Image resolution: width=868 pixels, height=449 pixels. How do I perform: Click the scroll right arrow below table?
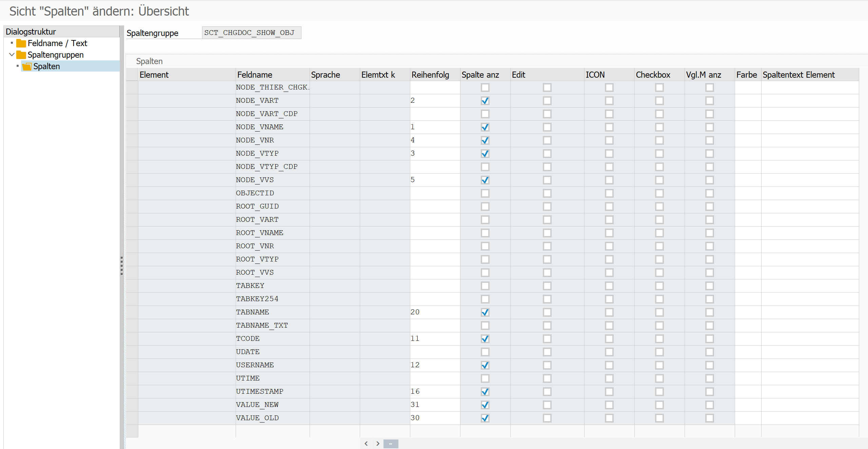pos(378,444)
